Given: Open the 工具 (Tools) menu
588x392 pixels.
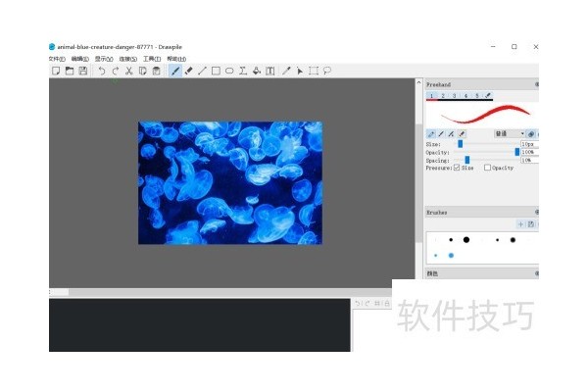Looking at the screenshot, I should tap(152, 59).
